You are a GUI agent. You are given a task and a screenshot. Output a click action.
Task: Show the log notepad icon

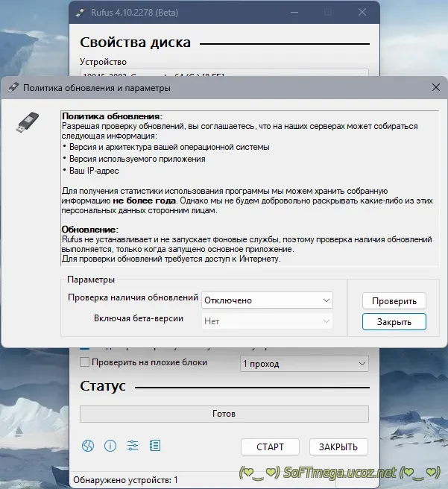click(x=155, y=446)
